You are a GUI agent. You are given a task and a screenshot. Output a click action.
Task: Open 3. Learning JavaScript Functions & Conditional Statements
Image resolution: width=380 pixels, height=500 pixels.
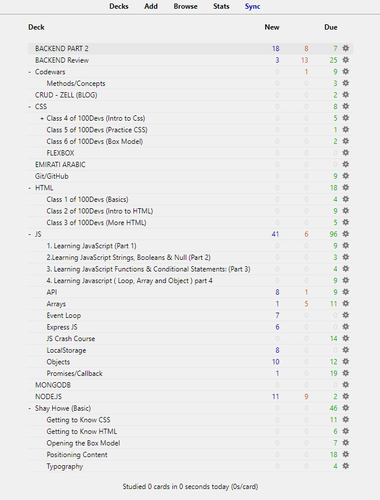[148, 269]
